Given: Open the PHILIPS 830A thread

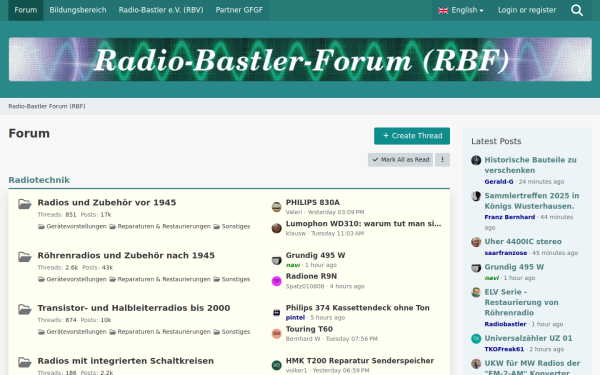Looking at the screenshot, I should [313, 202].
